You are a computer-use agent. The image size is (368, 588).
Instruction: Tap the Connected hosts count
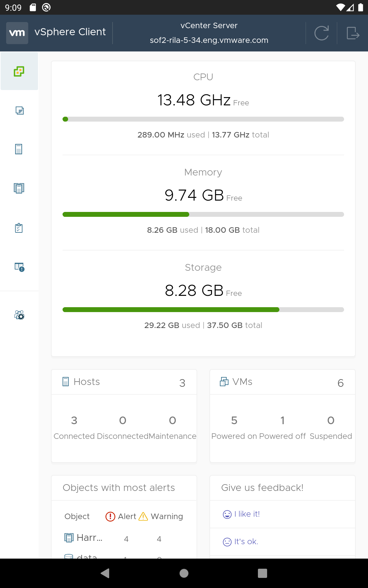click(74, 420)
